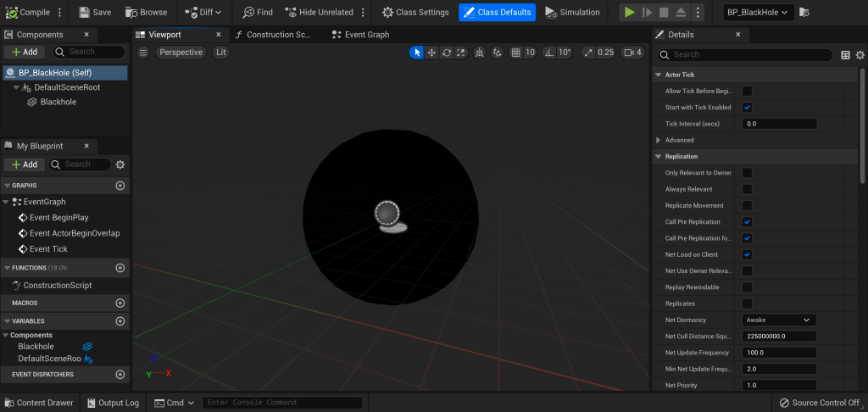Open the Net Dormancy dropdown

point(778,320)
